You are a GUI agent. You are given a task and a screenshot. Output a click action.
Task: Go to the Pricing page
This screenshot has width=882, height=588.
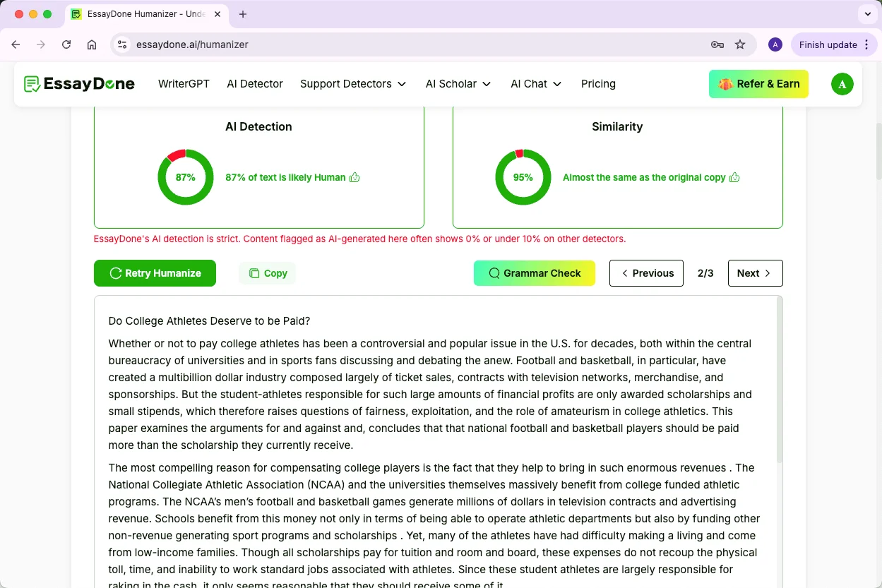tap(598, 84)
